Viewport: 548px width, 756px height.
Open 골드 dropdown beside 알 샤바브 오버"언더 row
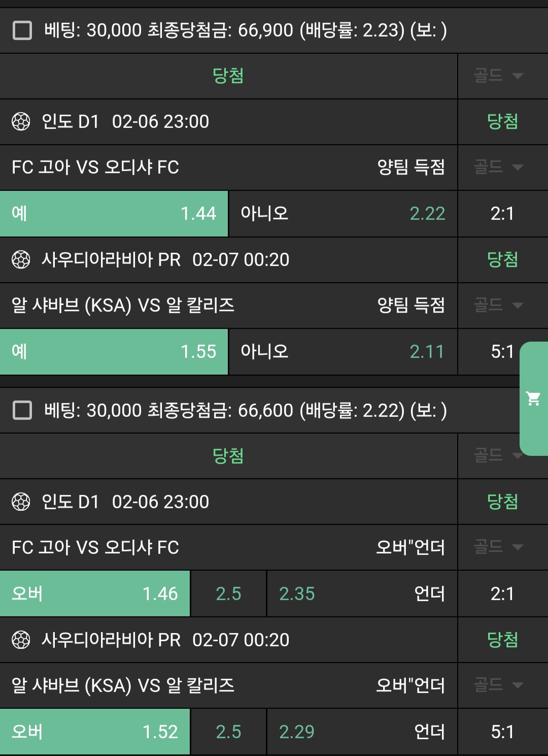(x=498, y=685)
